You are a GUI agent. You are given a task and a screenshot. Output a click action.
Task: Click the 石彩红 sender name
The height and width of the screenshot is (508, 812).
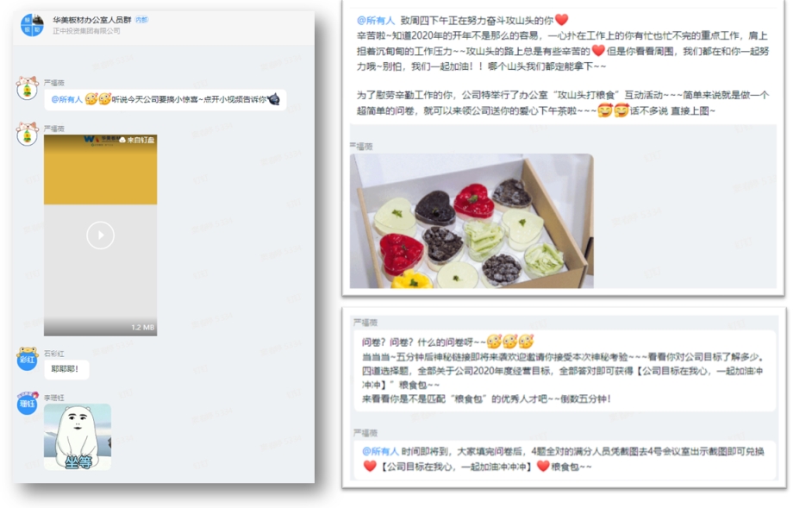click(53, 354)
